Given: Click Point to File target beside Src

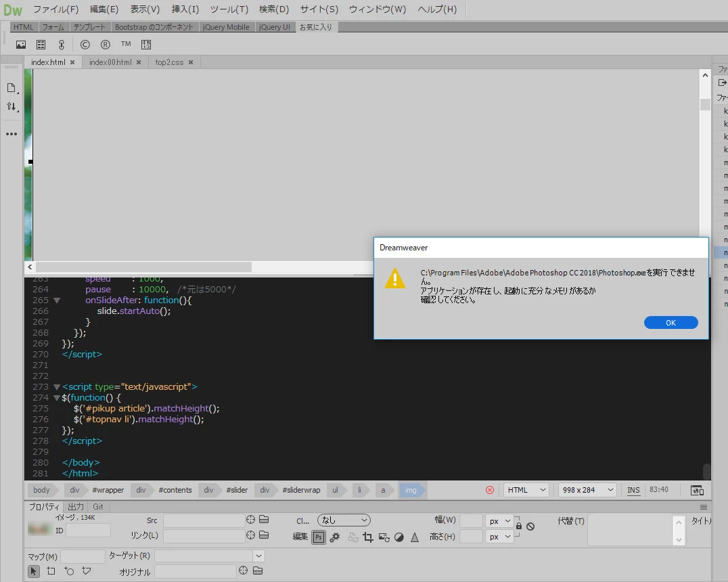Looking at the screenshot, I should tap(251, 519).
